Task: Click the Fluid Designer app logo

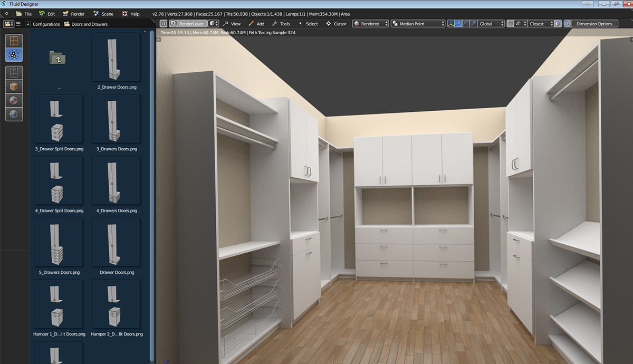Action: (5, 4)
